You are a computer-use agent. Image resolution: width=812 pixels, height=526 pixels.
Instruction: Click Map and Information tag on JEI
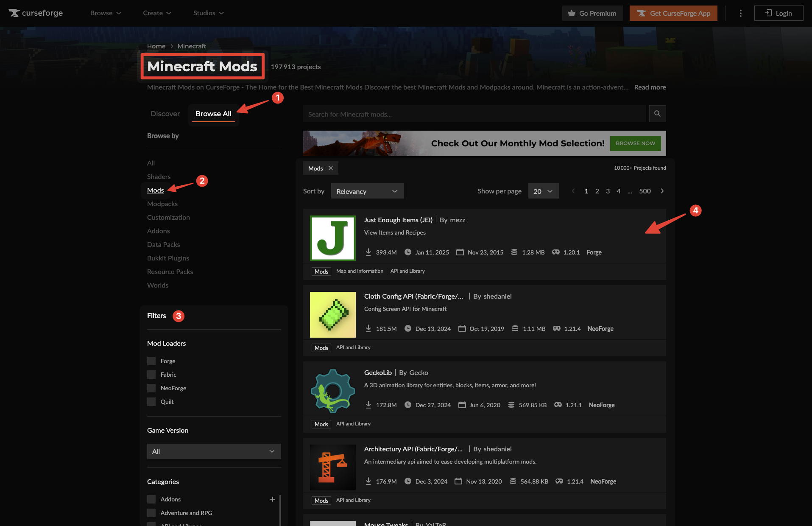coord(360,271)
